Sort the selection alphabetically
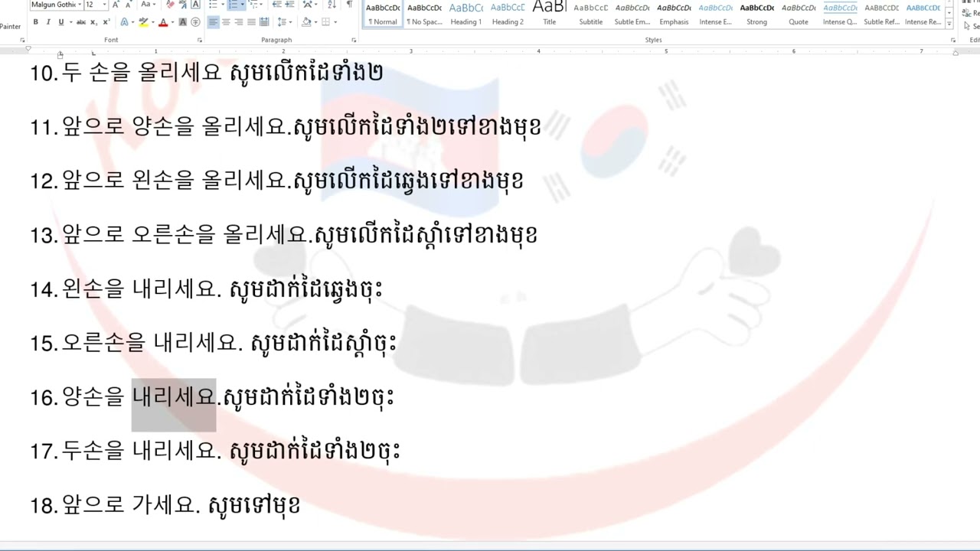The height and width of the screenshot is (551, 980). pyautogui.click(x=332, y=5)
